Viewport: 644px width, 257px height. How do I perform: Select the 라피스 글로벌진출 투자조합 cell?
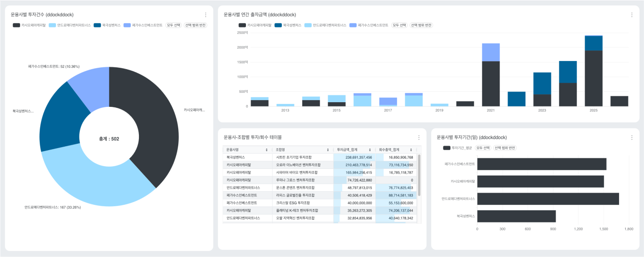tap(303, 195)
